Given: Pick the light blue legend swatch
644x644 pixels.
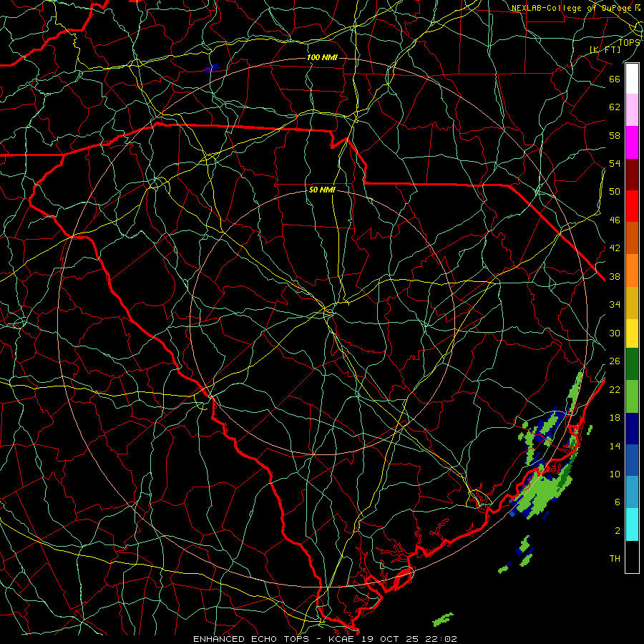Looking at the screenshot, I should coord(632,492).
